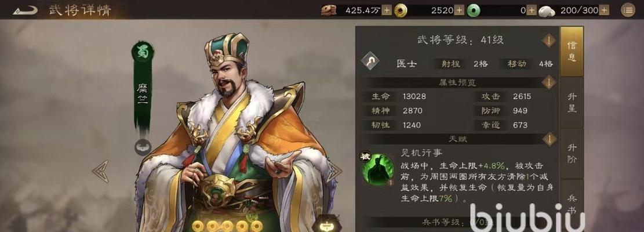
Task: Add jade with plus beside 0
Action: point(532,10)
